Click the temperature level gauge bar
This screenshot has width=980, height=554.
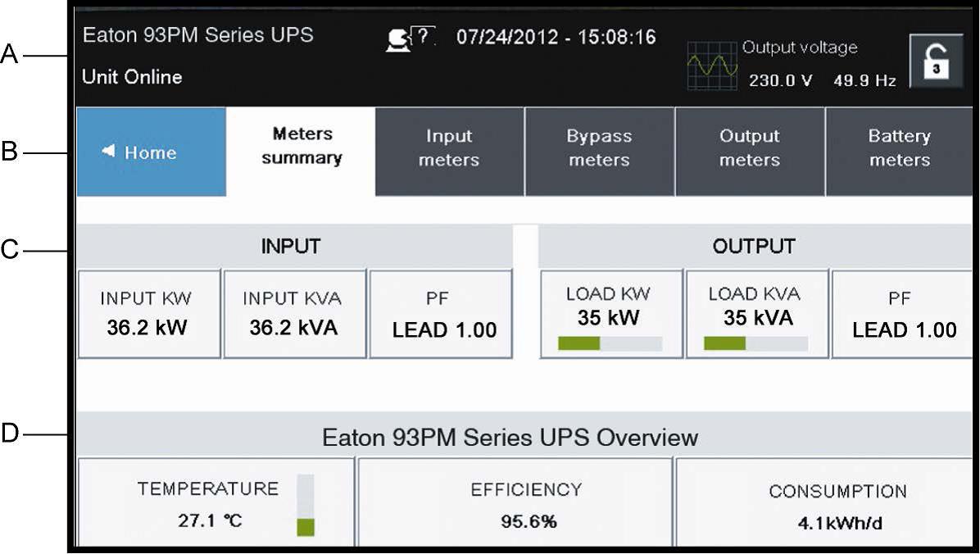tap(305, 505)
